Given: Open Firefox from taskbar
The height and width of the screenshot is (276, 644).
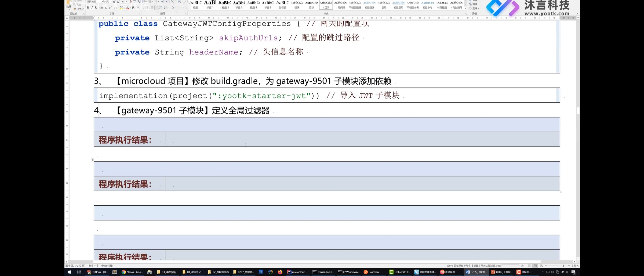Looking at the screenshot, I should pos(280,272).
